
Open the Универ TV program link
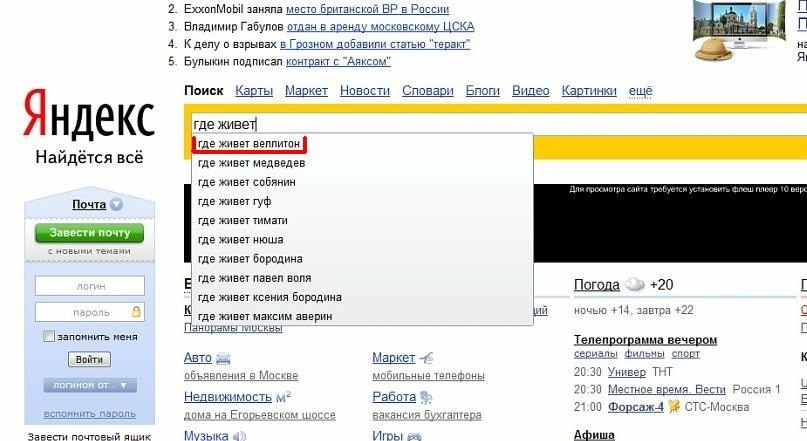627,372
